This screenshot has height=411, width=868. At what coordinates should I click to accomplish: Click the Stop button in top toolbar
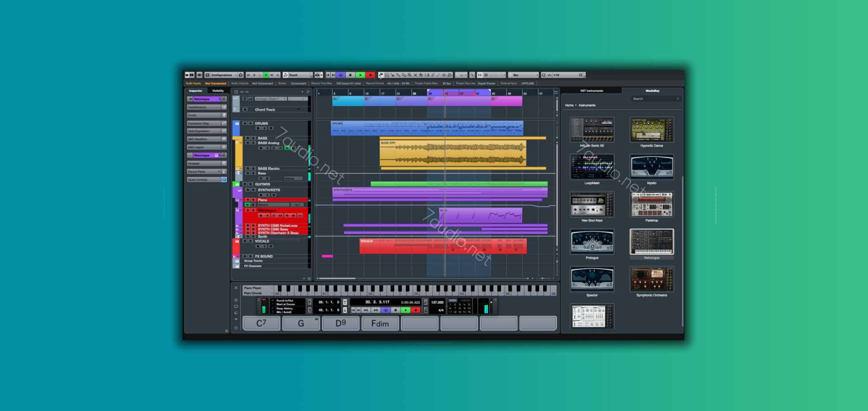(350, 75)
